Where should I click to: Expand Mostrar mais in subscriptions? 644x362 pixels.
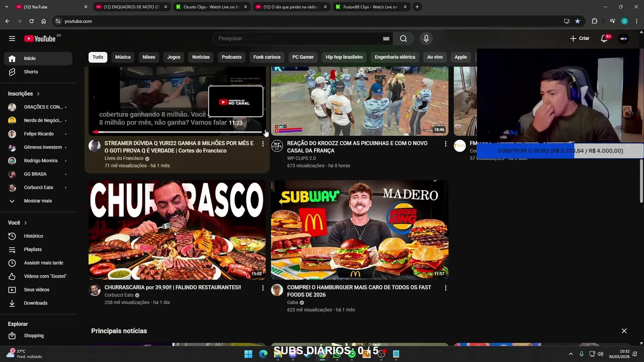(38, 201)
